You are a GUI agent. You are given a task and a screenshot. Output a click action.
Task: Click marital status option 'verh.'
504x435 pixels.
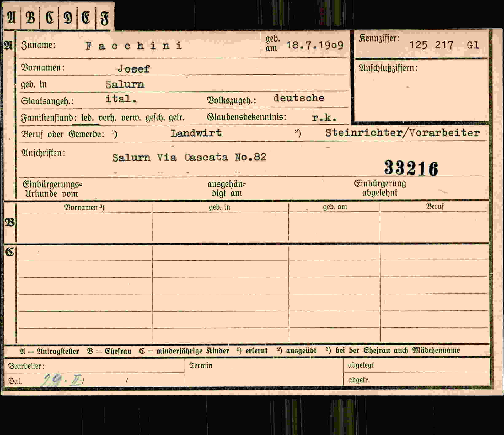pyautogui.click(x=107, y=118)
